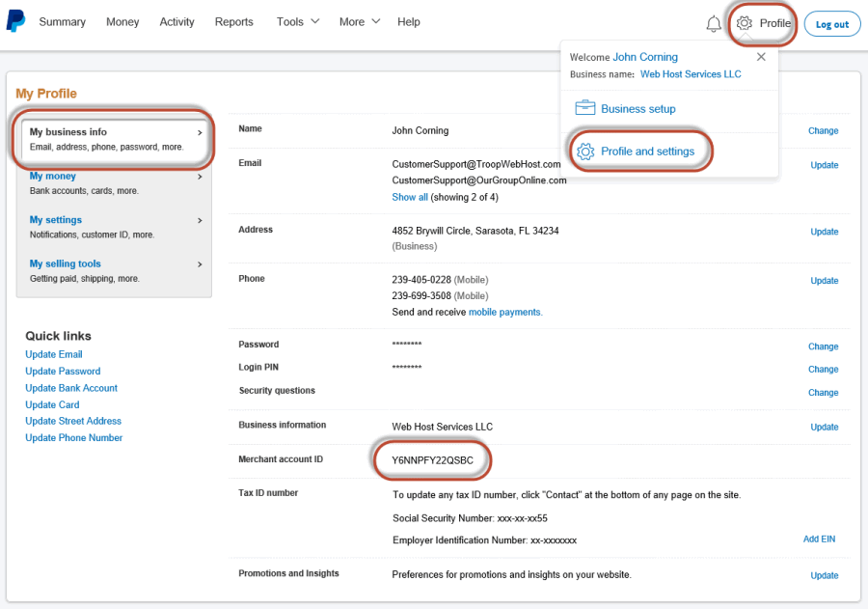Click Change link for Security questions
Viewport: 868px width, 609px height.
click(x=823, y=393)
